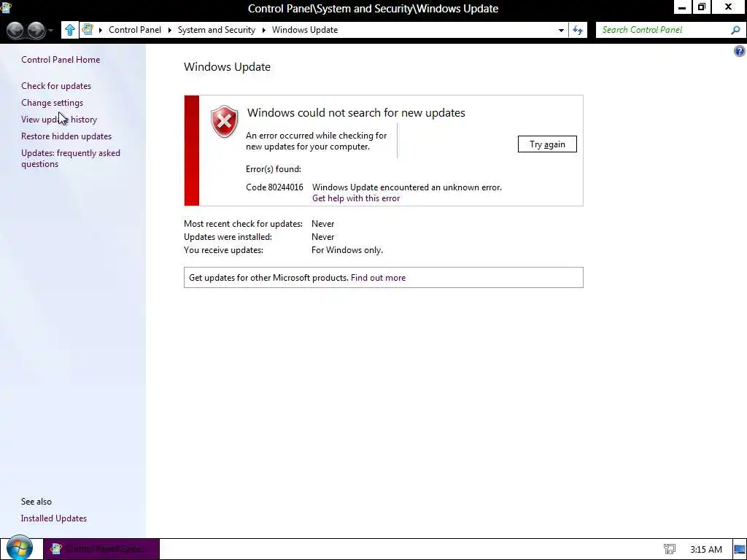Open Installed Updates link
Viewport: 747px width, 560px height.
(54, 518)
